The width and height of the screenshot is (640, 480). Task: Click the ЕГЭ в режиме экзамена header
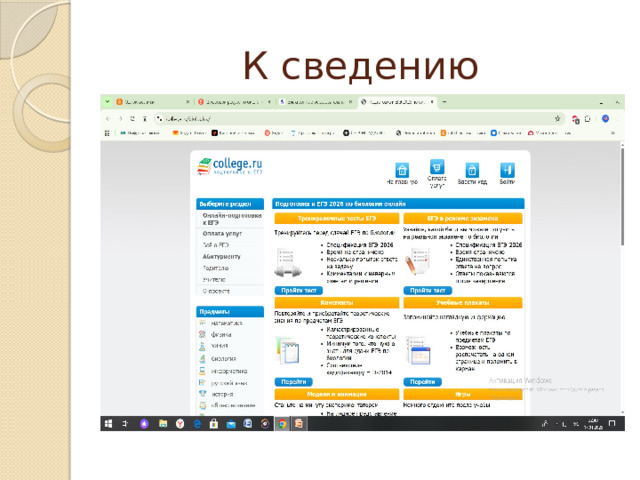coord(463,218)
